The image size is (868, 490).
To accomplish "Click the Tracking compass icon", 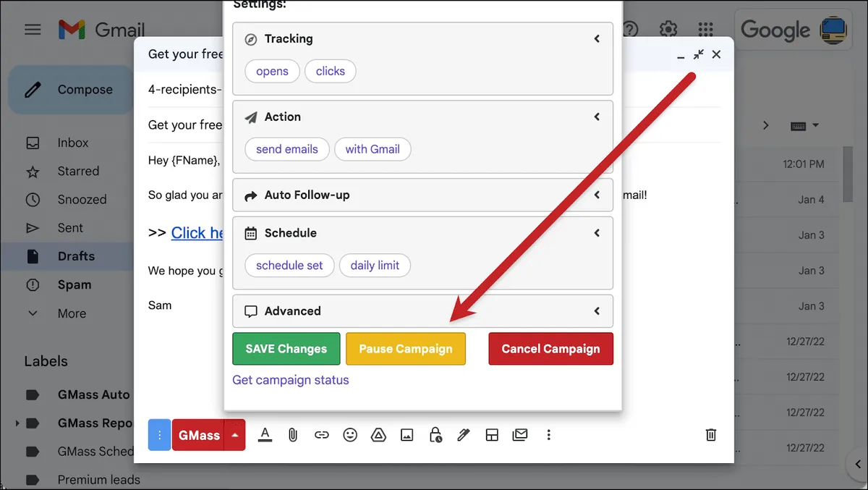I will tap(251, 39).
